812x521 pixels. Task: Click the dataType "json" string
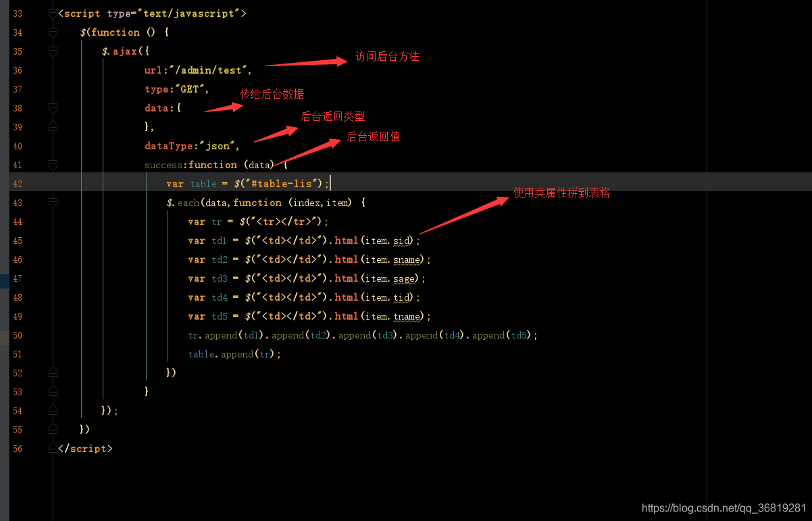point(218,146)
